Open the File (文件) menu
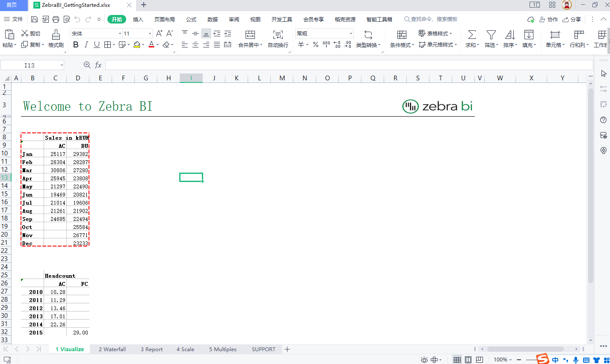610x364 pixels. coord(13,19)
